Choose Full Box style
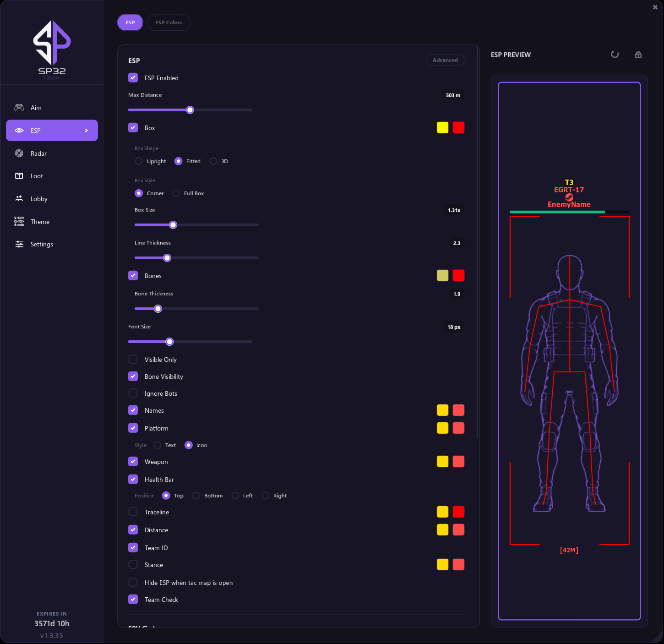664x644 pixels. point(176,193)
